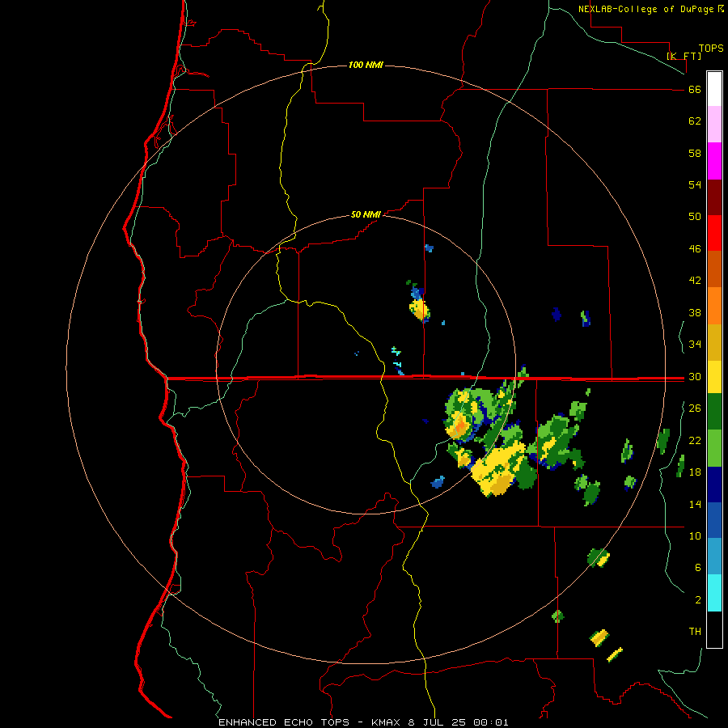Screen dimensions: 728x728
Task: Click the '[K FT]' units label
Action: tap(684, 57)
